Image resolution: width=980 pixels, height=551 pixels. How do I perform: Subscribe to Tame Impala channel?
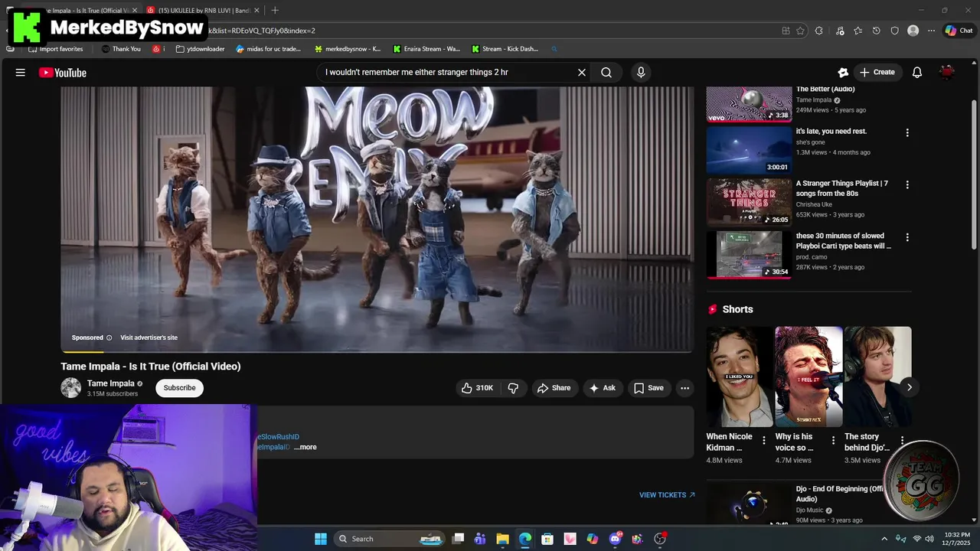[x=180, y=388]
